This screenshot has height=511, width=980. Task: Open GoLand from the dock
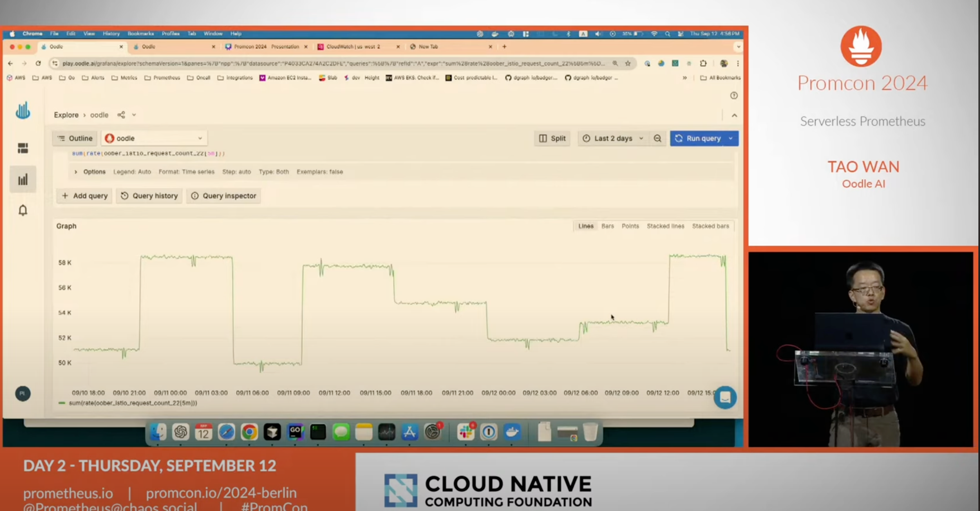[x=295, y=432]
